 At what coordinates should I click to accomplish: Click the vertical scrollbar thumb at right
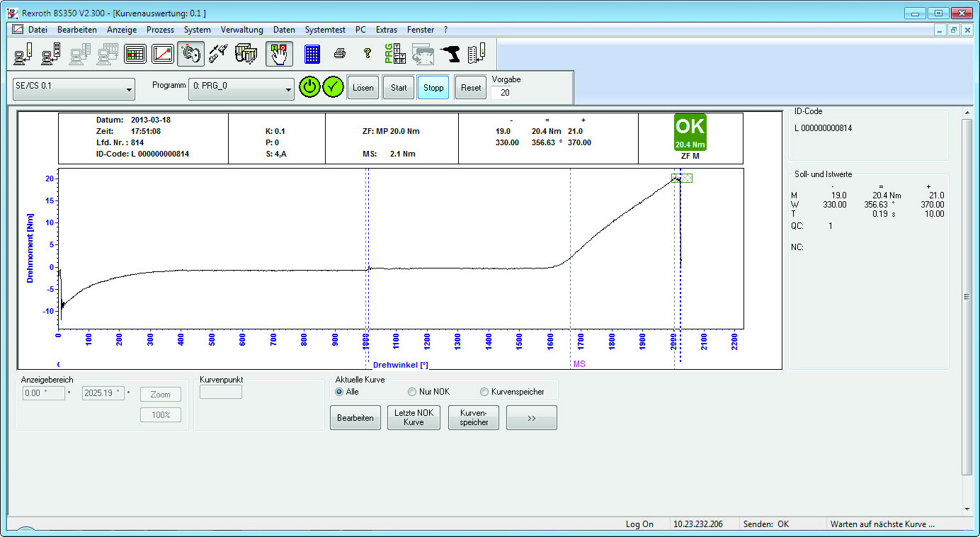(x=967, y=297)
